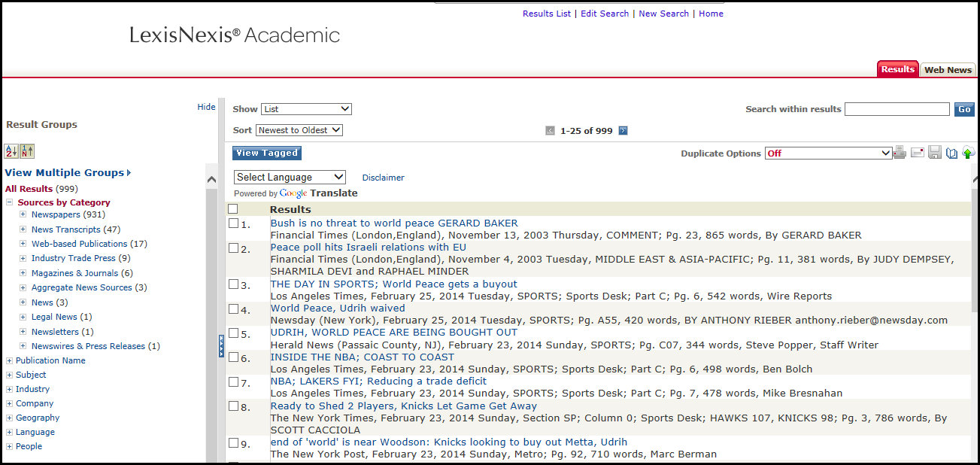Tick the select-all checkbox in Results header
980x465 pixels.
[233, 209]
